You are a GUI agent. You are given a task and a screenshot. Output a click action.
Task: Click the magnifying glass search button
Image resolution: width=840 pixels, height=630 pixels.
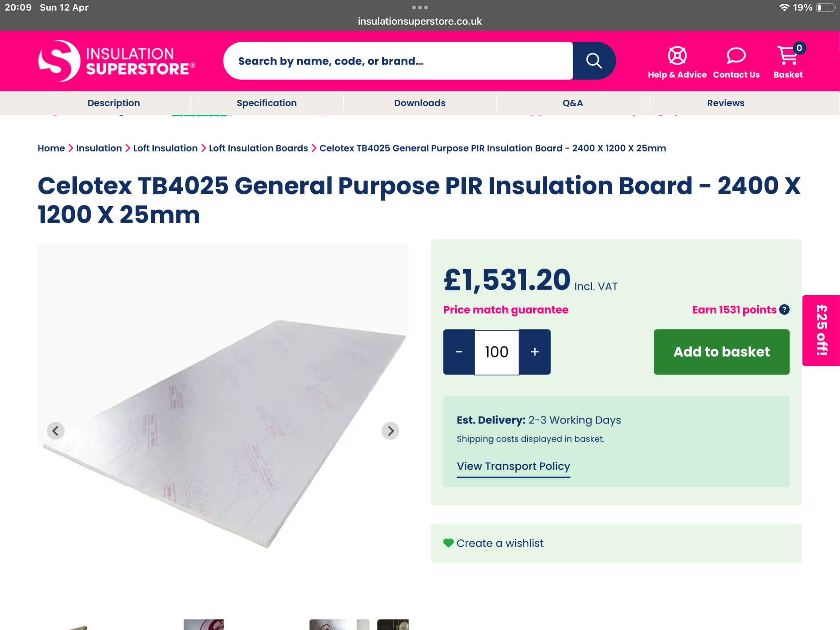tap(593, 61)
